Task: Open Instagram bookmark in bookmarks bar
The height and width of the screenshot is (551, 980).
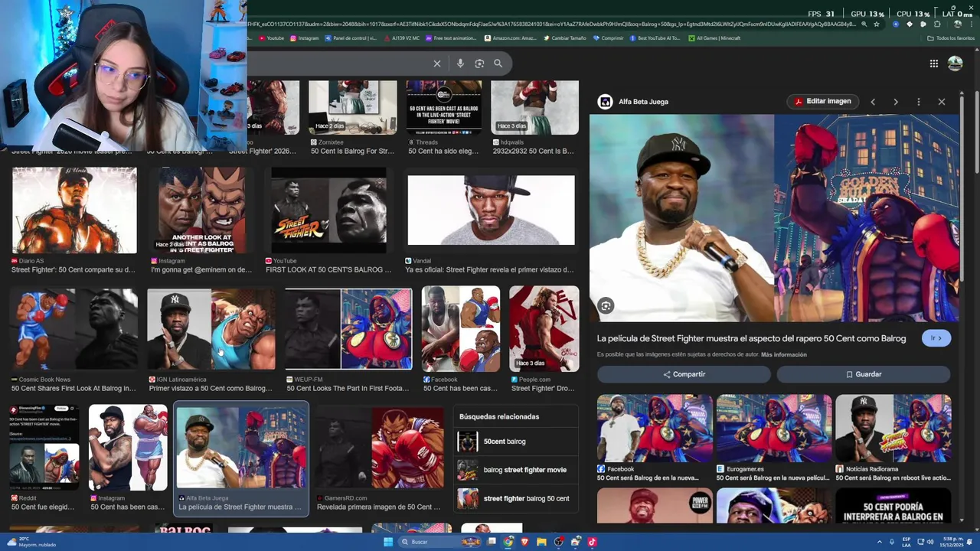Action: (x=304, y=38)
